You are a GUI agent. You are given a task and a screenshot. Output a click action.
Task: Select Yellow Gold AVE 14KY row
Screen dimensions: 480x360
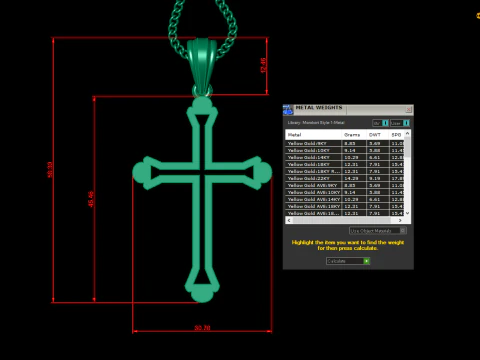click(x=345, y=199)
